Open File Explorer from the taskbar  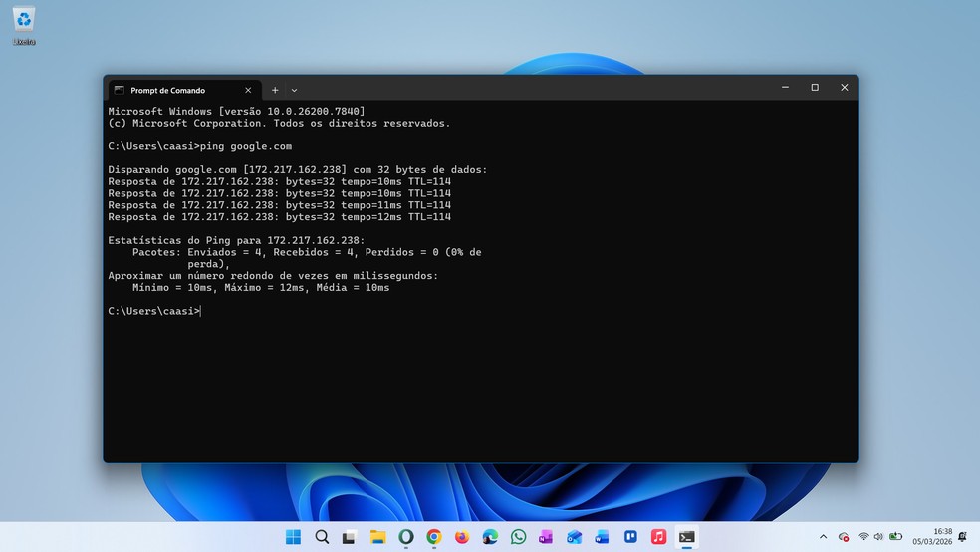tap(377, 537)
